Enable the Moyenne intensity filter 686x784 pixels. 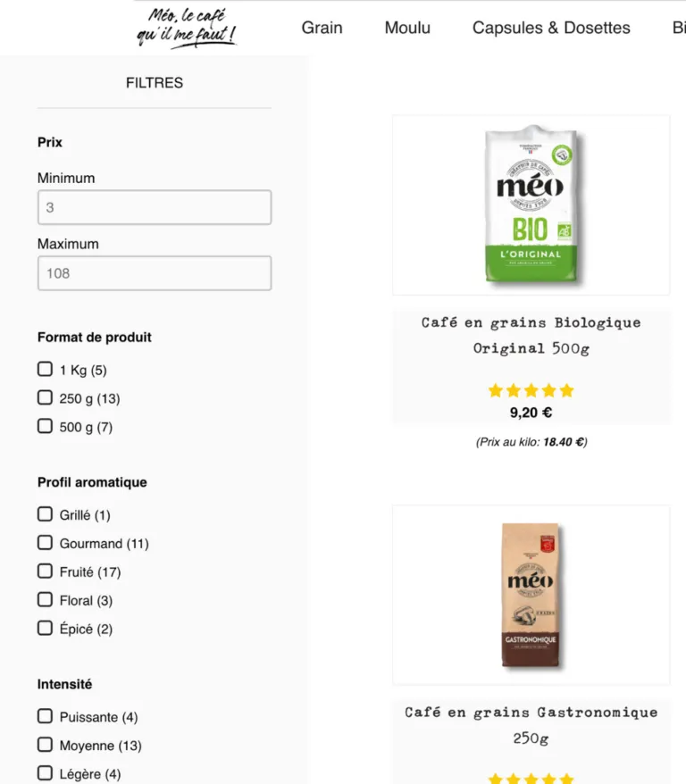(x=45, y=744)
